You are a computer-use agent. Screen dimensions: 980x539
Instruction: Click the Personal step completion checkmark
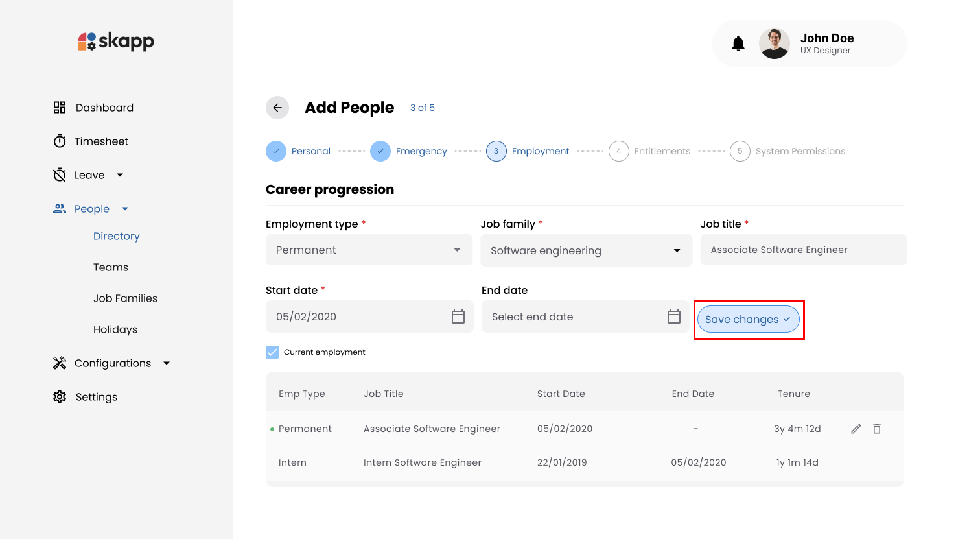pyautogui.click(x=275, y=150)
